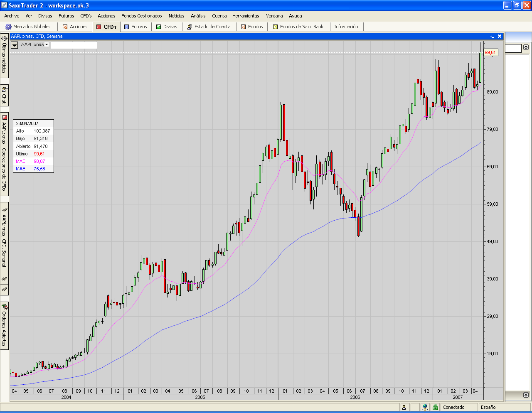532x413 pixels.
Task: Open the AAPL:xnas Operaciones de CFDs side tab
Action: [4, 154]
